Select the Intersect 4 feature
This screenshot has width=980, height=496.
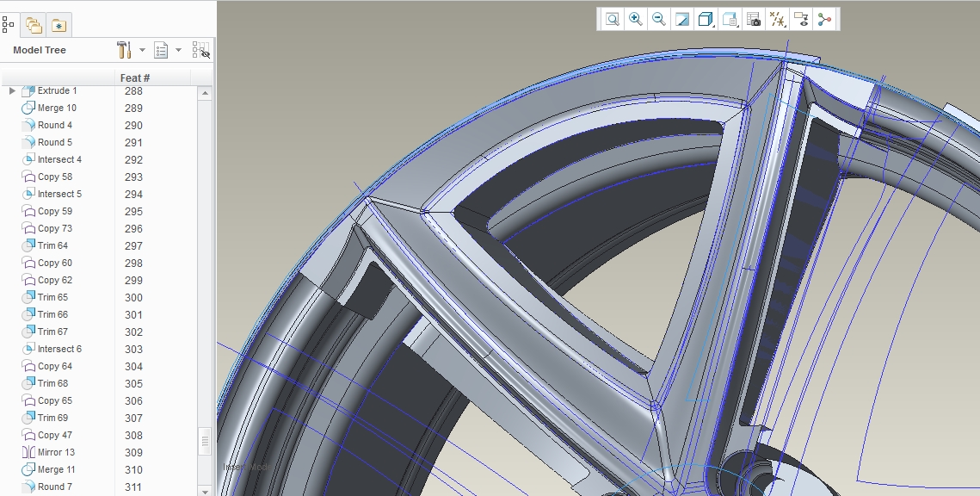(x=59, y=158)
